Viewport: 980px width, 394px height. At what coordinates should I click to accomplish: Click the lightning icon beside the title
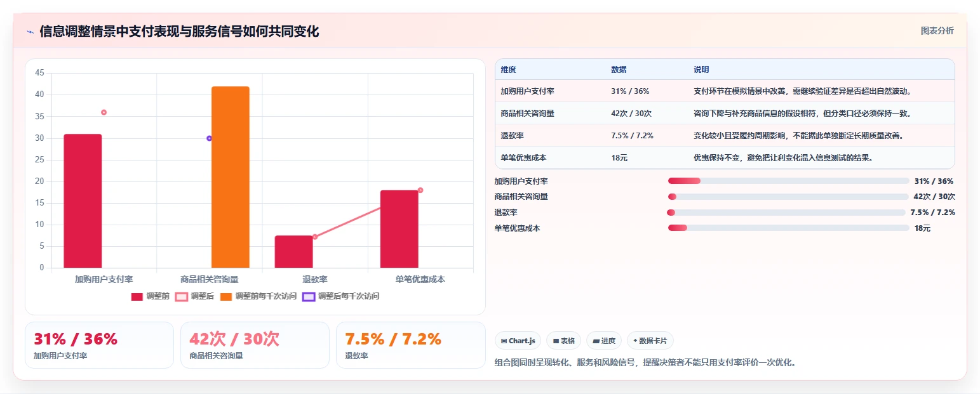pyautogui.click(x=30, y=32)
